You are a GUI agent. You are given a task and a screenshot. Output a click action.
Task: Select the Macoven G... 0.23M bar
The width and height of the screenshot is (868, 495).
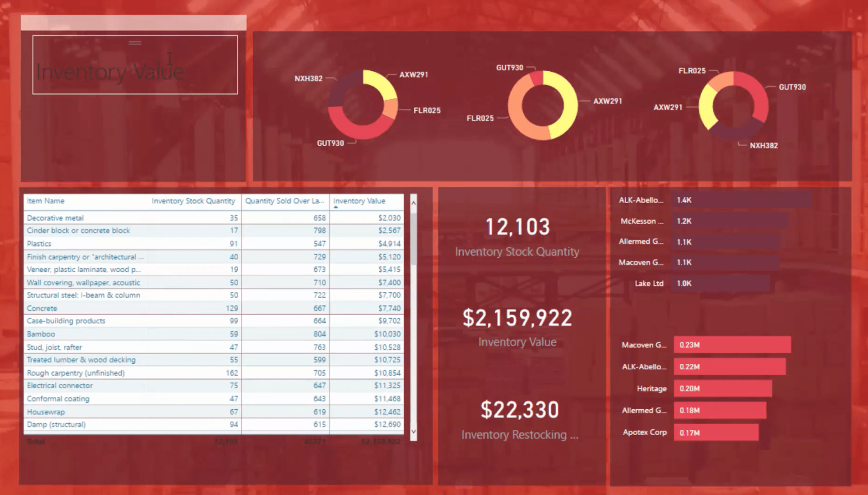(x=732, y=345)
